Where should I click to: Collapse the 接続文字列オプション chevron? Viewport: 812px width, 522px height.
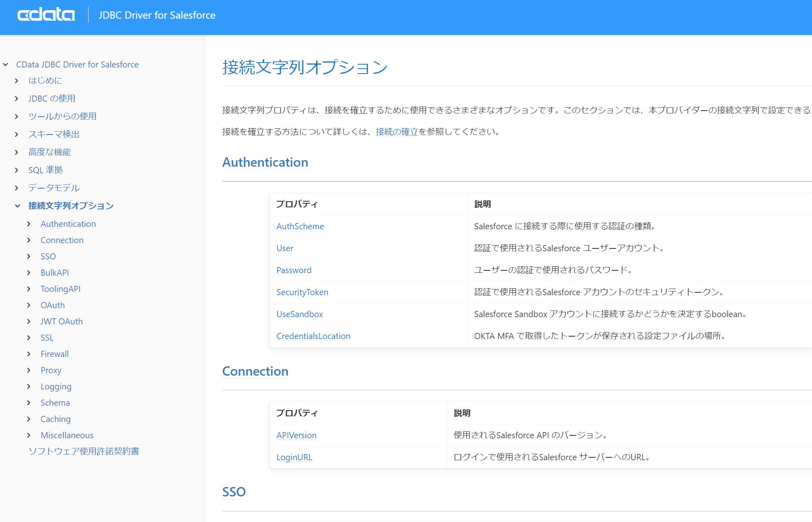(17, 206)
